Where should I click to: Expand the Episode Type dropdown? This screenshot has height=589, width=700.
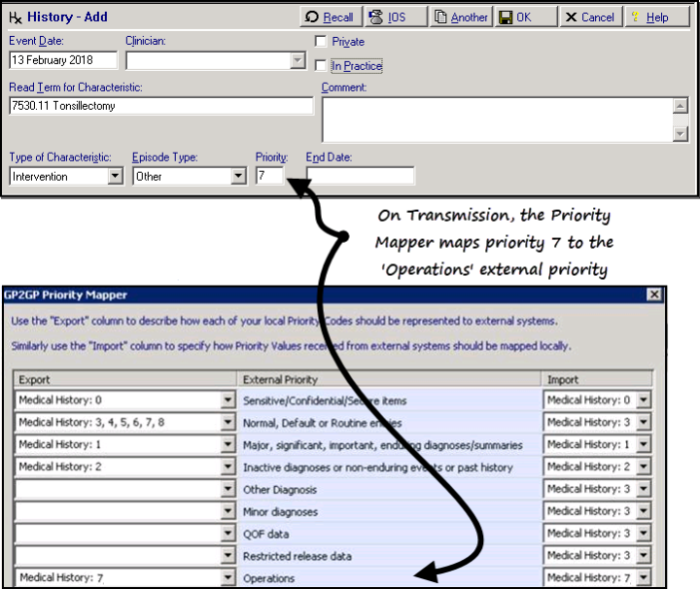click(238, 177)
